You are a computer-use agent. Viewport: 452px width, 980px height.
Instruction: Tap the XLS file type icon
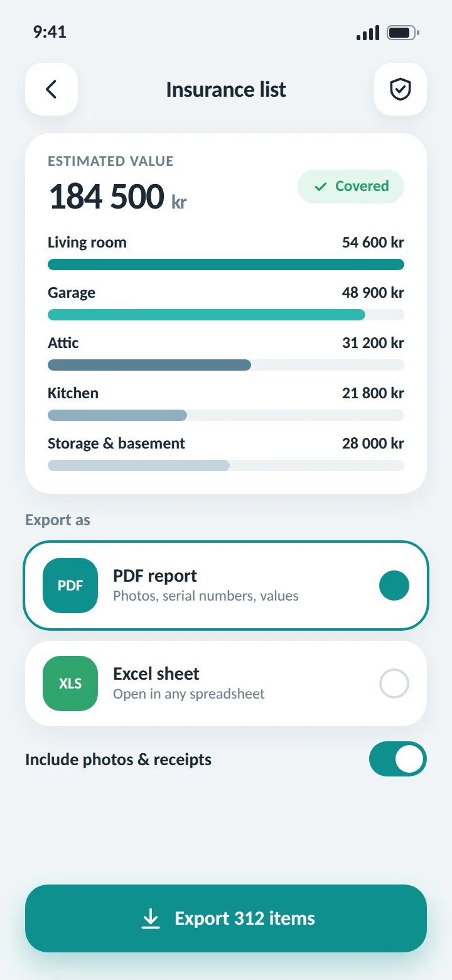(x=70, y=683)
